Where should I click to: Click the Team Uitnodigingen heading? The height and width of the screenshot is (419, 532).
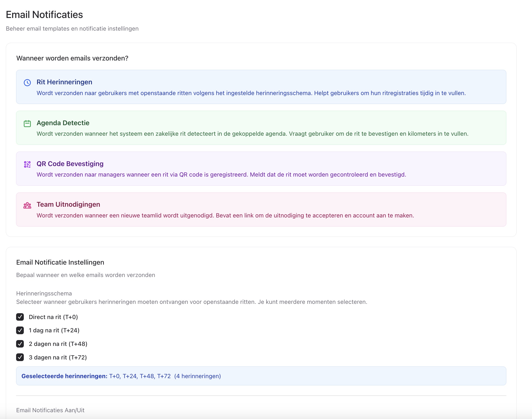pyautogui.click(x=68, y=204)
